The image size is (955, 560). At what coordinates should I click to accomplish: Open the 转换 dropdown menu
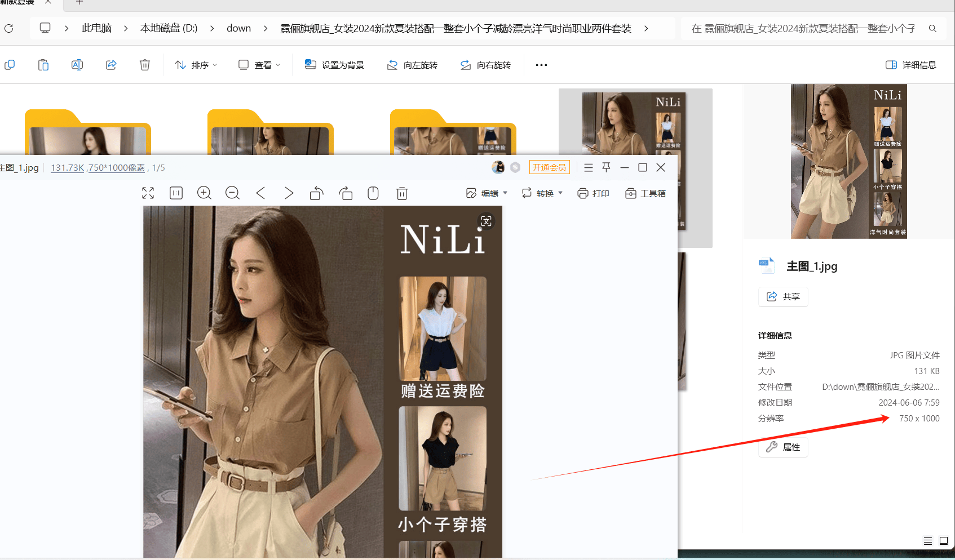[542, 193]
